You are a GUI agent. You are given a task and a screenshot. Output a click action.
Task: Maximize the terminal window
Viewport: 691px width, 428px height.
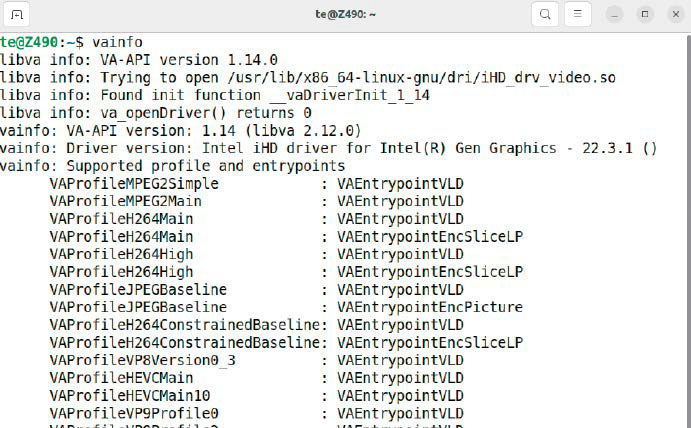645,15
